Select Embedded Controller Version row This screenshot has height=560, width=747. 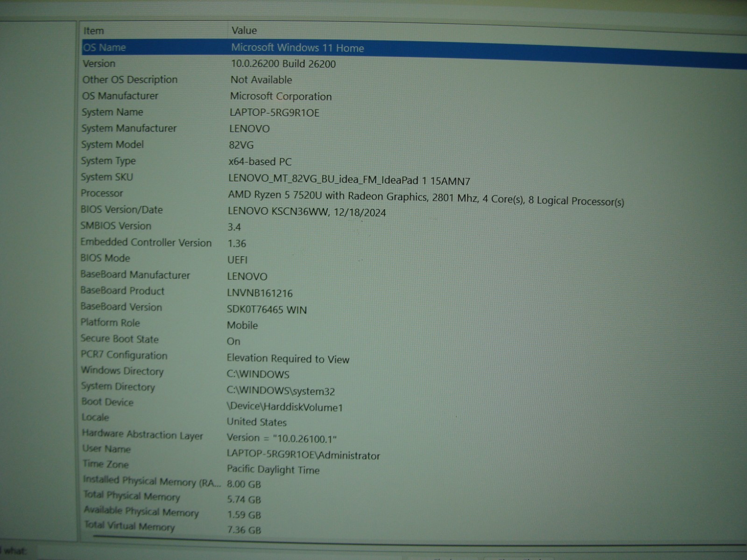tap(146, 242)
